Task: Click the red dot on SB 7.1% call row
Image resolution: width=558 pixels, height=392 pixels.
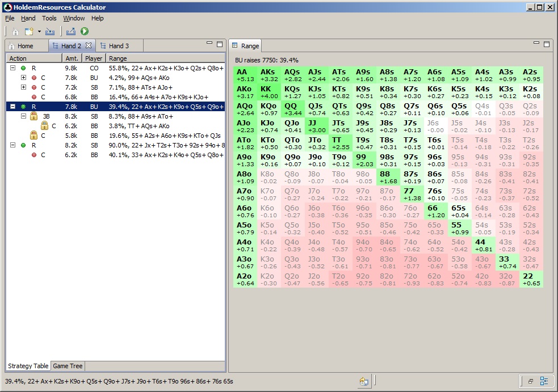Action: tap(34, 87)
